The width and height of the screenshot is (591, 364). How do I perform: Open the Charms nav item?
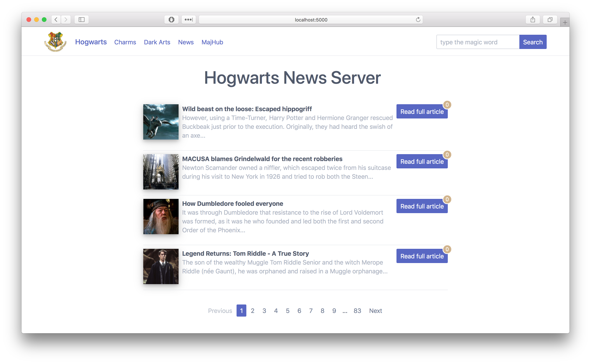coord(125,42)
